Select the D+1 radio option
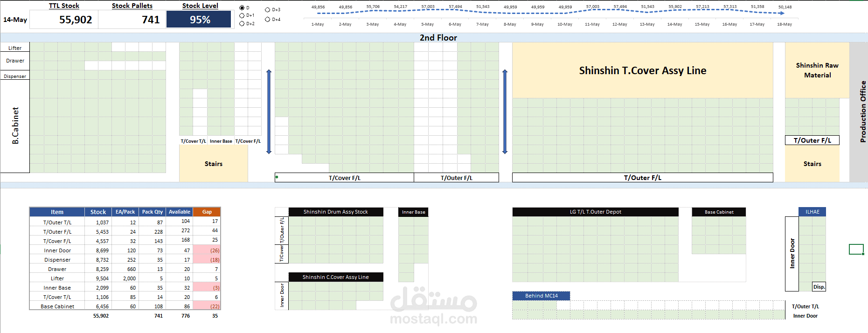This screenshot has width=868, height=333. pyautogui.click(x=242, y=15)
